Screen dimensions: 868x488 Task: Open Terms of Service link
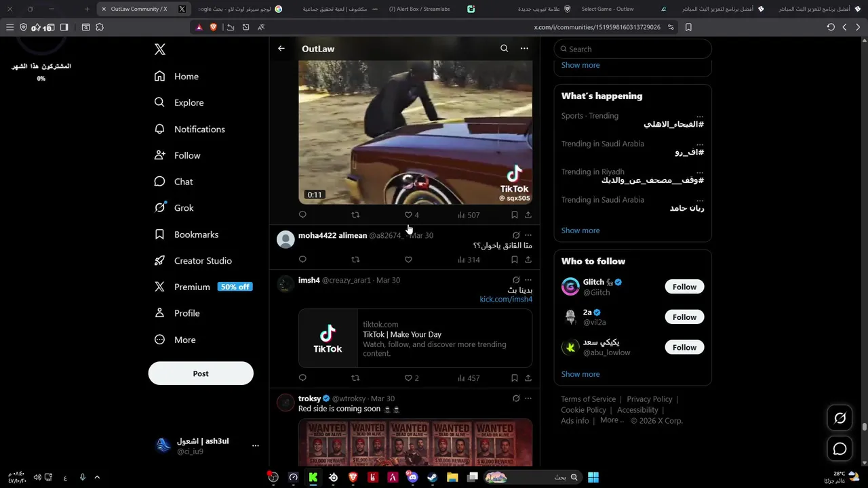tap(588, 399)
